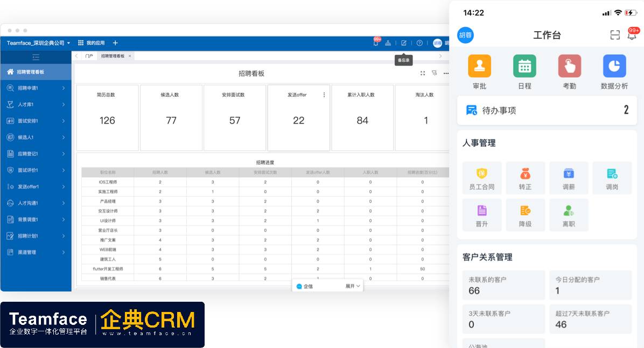Image resolution: width=644 pixels, height=348 pixels.
Task: Expand the 渠道管理 sidebar chevron
Action: 64,252
